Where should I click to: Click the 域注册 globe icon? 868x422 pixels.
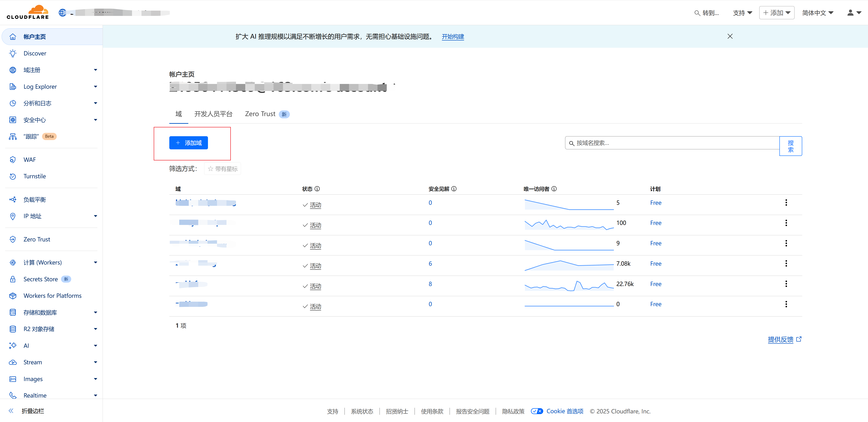pyautogui.click(x=13, y=70)
